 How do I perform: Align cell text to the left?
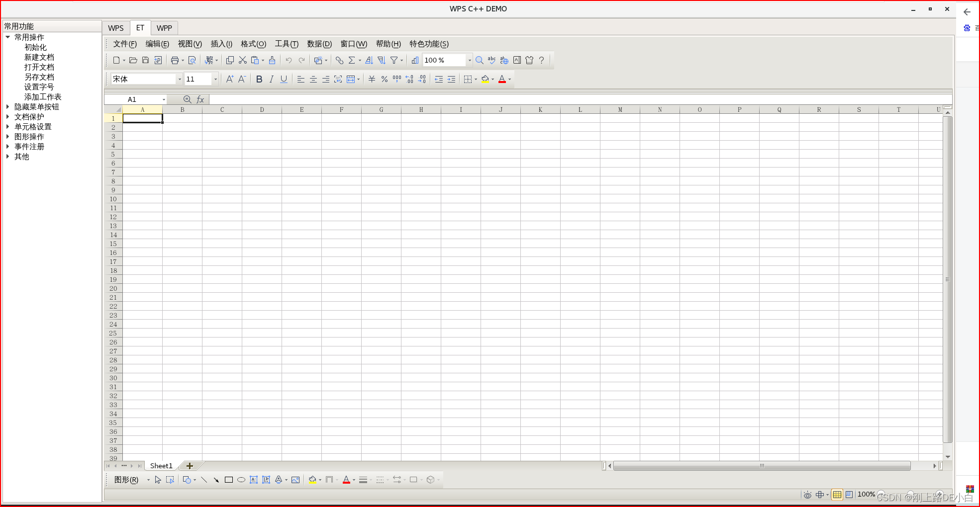coord(300,79)
